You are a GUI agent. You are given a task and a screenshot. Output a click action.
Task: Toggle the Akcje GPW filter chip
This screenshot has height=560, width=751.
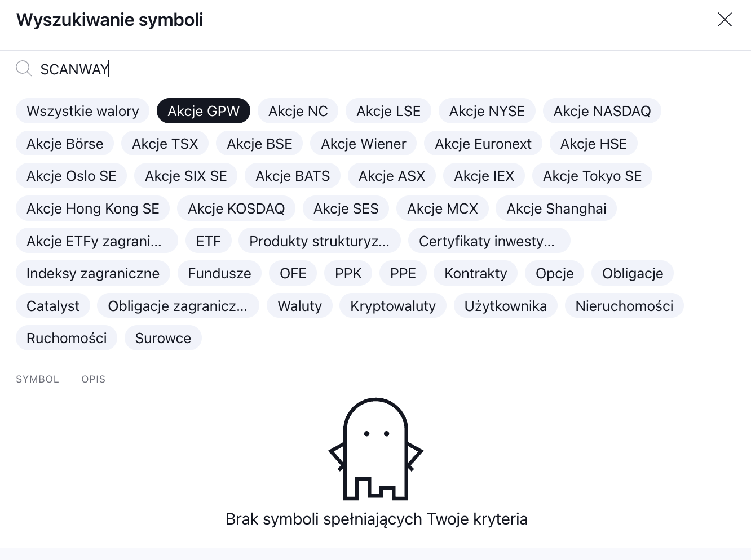(x=204, y=111)
